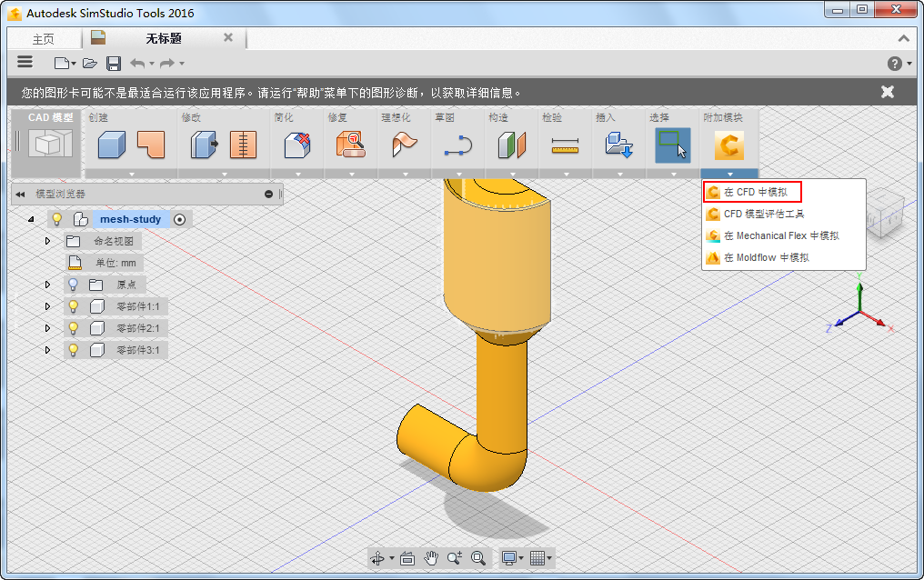Hide component 零部件2:1 via lightbulb
The image size is (924, 580).
73,328
